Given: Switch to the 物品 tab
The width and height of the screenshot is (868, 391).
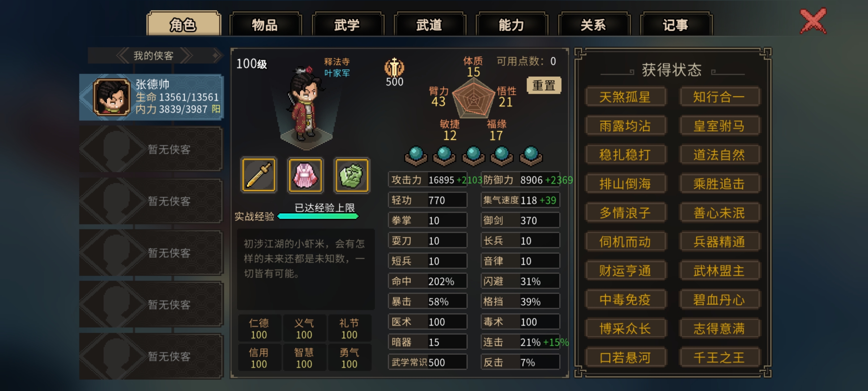Looking at the screenshot, I should point(265,25).
